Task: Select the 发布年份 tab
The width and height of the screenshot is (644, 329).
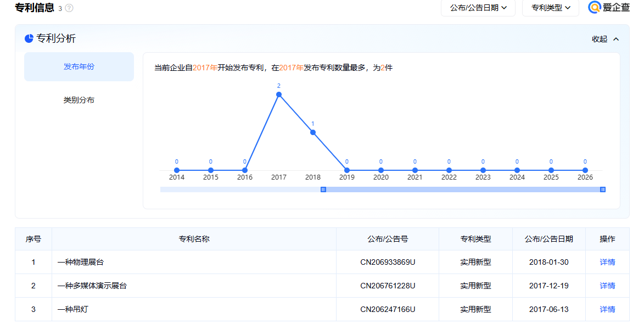Action: [79, 66]
